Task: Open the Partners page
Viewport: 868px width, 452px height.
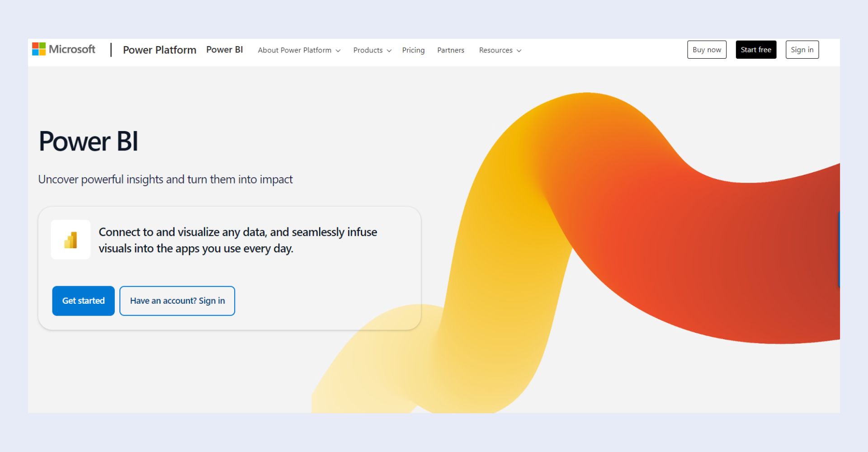Action: point(451,50)
